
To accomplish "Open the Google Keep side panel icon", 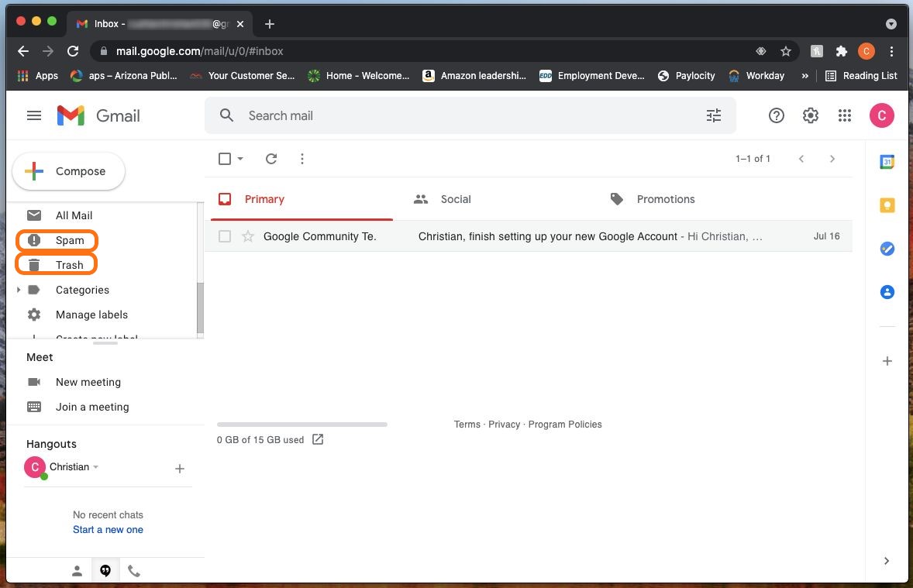I will (887, 205).
